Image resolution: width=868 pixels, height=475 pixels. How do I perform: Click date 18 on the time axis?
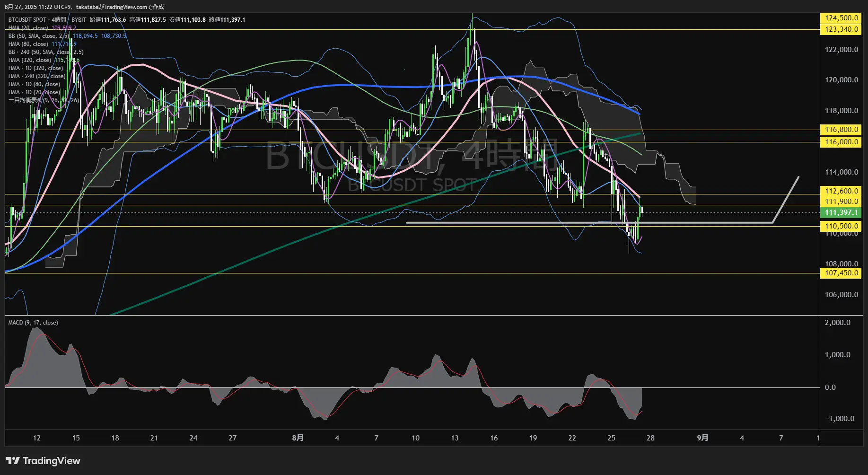[115, 438]
